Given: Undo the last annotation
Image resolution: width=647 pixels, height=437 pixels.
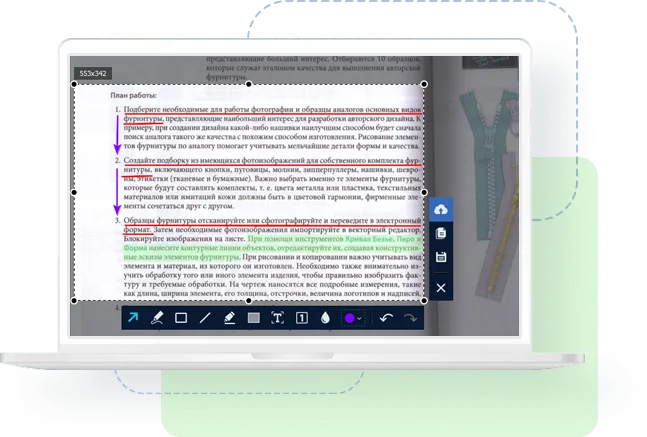Looking at the screenshot, I should tap(386, 318).
